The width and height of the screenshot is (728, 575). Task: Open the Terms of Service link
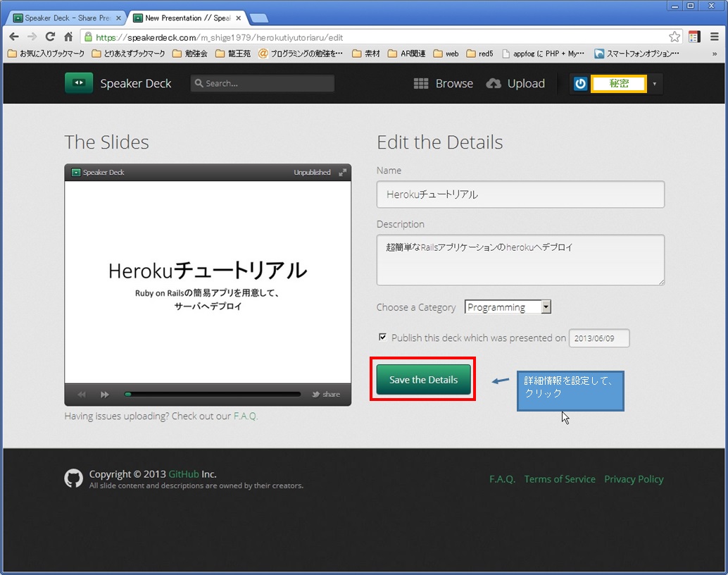pyautogui.click(x=560, y=478)
